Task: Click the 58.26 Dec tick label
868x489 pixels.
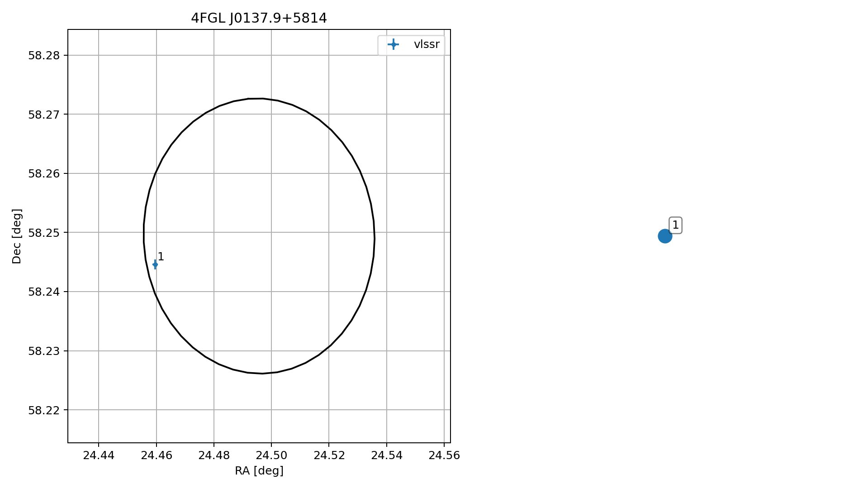Action: [44, 174]
